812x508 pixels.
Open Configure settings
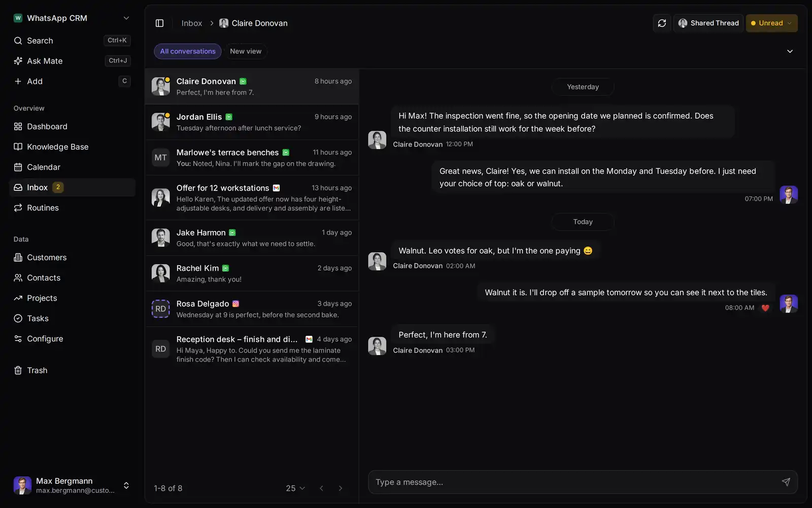pyautogui.click(x=72, y=339)
